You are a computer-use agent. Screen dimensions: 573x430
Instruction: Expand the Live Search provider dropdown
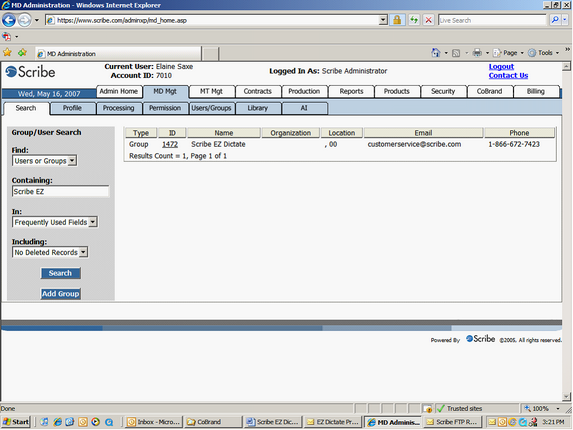click(x=565, y=20)
